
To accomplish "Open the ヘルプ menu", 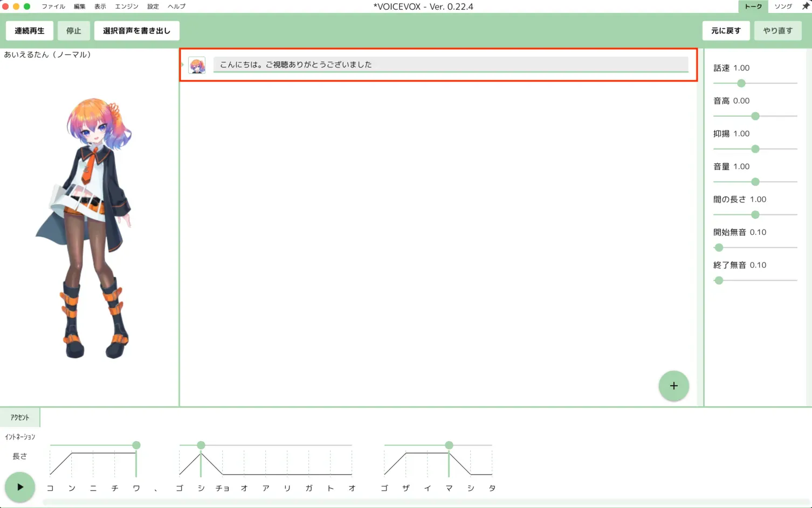I will [176, 6].
